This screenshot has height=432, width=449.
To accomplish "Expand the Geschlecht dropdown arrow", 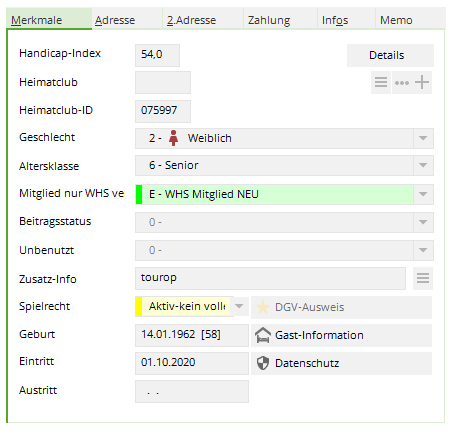I will (423, 138).
